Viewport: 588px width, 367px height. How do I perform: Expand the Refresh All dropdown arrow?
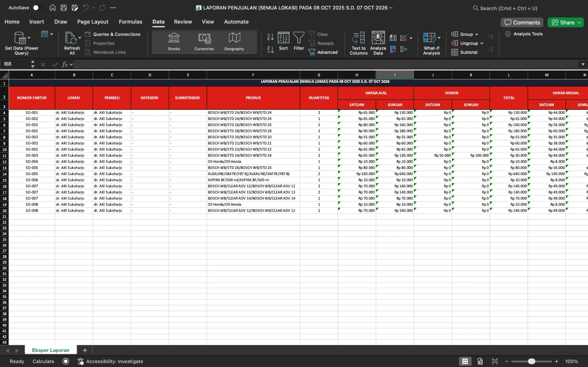point(80,37)
